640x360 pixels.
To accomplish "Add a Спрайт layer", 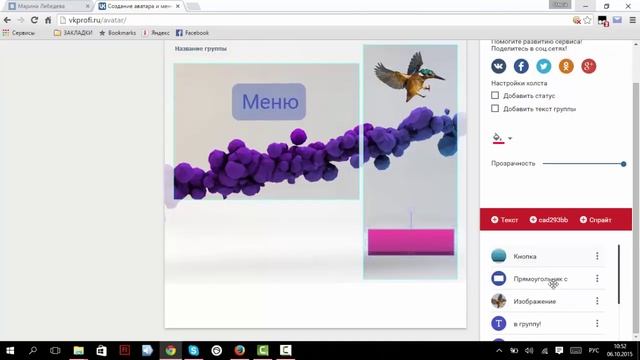I will pos(596,220).
